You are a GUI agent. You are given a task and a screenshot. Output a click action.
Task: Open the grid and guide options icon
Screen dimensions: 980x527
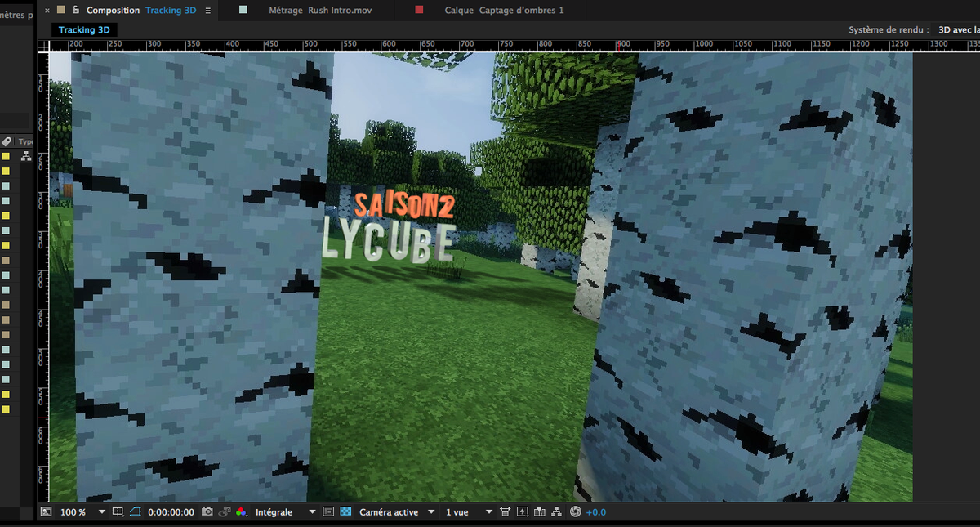point(118,511)
